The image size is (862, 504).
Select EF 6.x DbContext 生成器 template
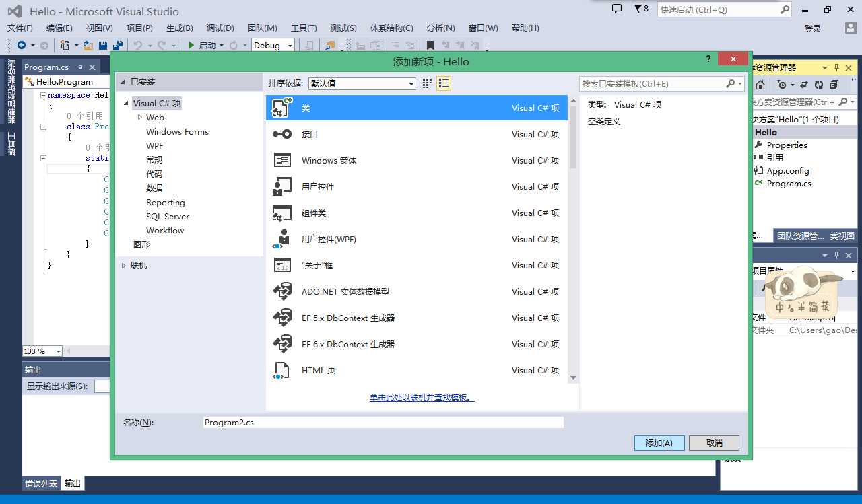pos(417,344)
